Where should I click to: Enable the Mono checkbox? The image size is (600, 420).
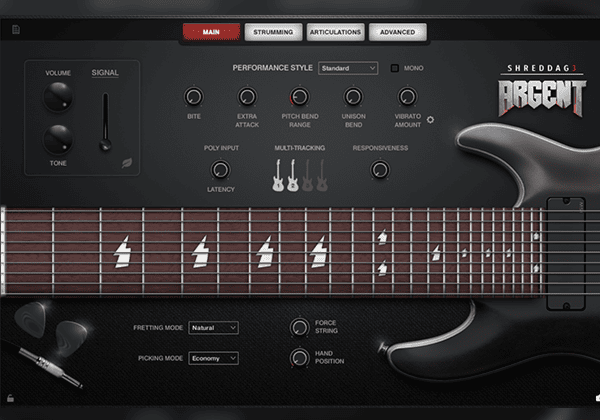coord(395,68)
